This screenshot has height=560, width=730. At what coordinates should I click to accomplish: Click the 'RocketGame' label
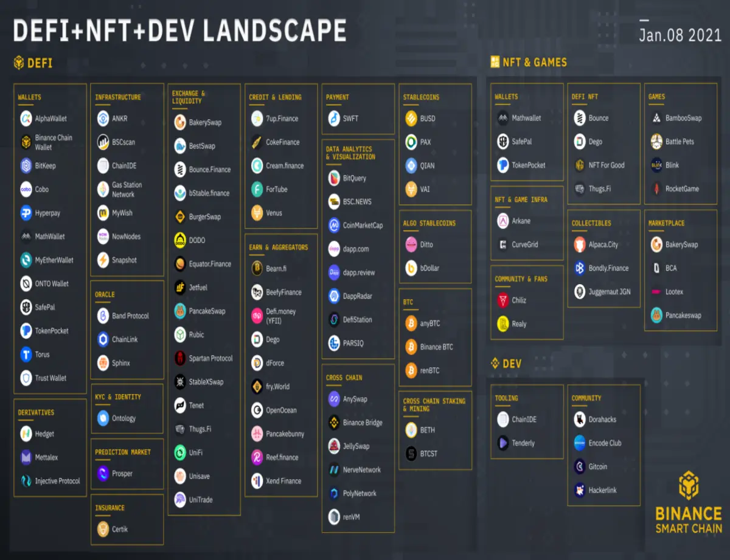pyautogui.click(x=682, y=188)
